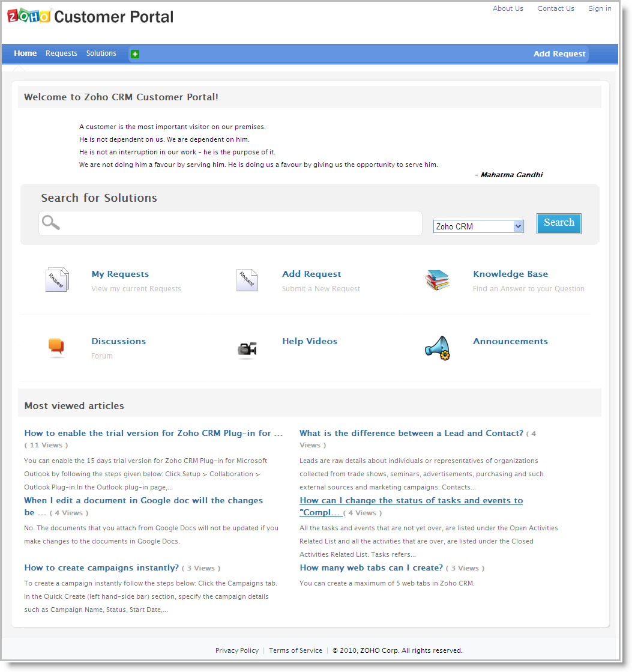Image resolution: width=632 pixels, height=672 pixels.
Task: Open How many web tabs article
Action: click(372, 568)
